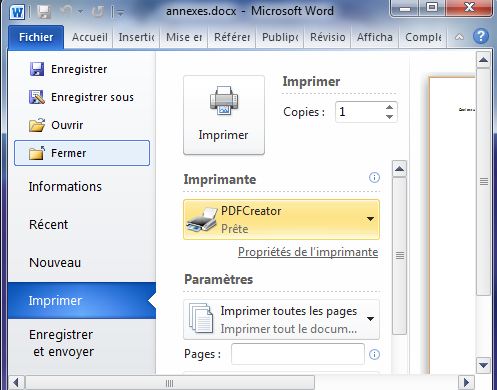Increase Copies using the up arrow

click(x=389, y=107)
